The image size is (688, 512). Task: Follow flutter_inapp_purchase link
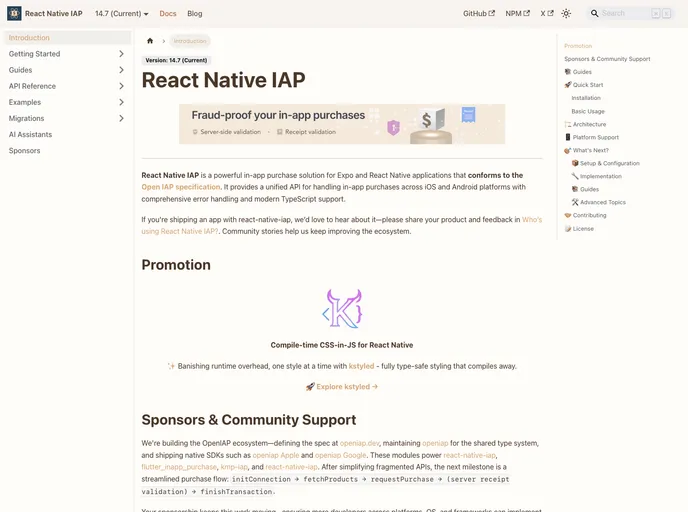(179, 467)
